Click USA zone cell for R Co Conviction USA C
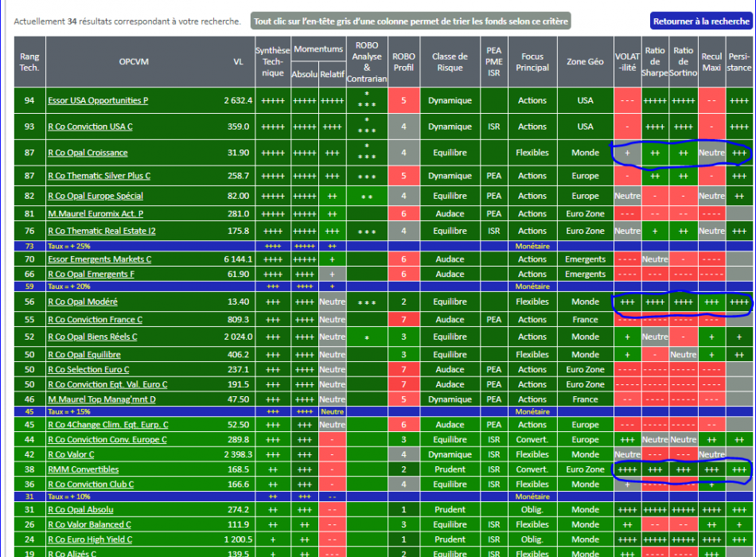This screenshot has width=756, height=557. [586, 127]
